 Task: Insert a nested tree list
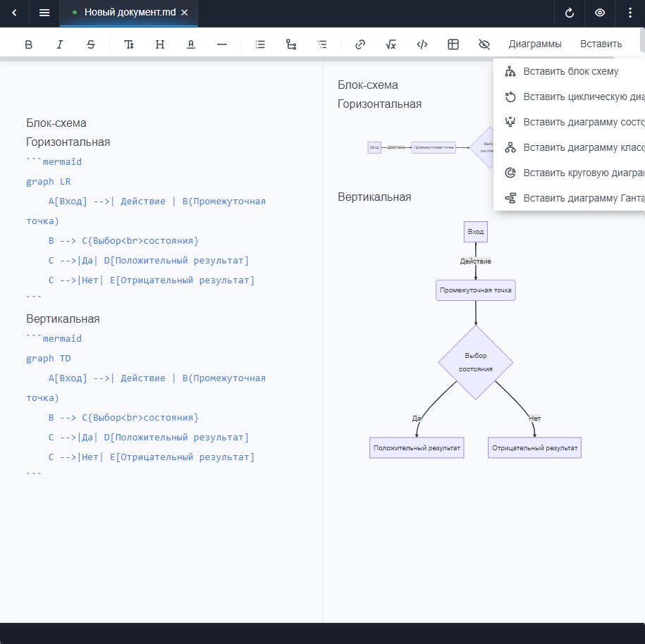[291, 44]
